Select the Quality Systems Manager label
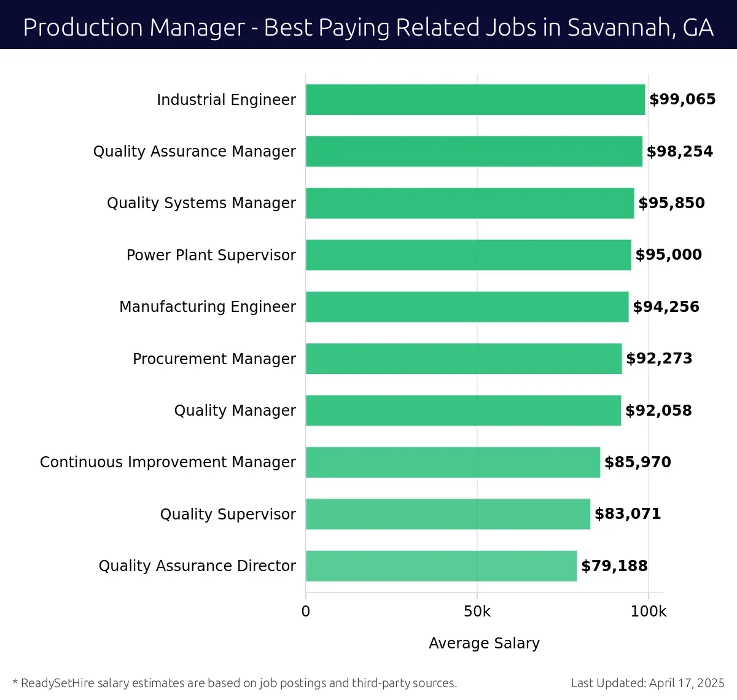737x700 pixels. click(x=201, y=203)
